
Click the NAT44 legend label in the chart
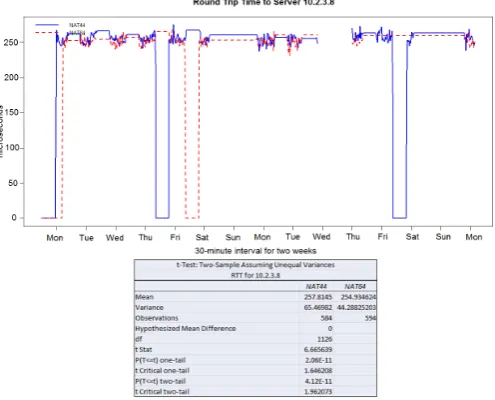coord(77,25)
